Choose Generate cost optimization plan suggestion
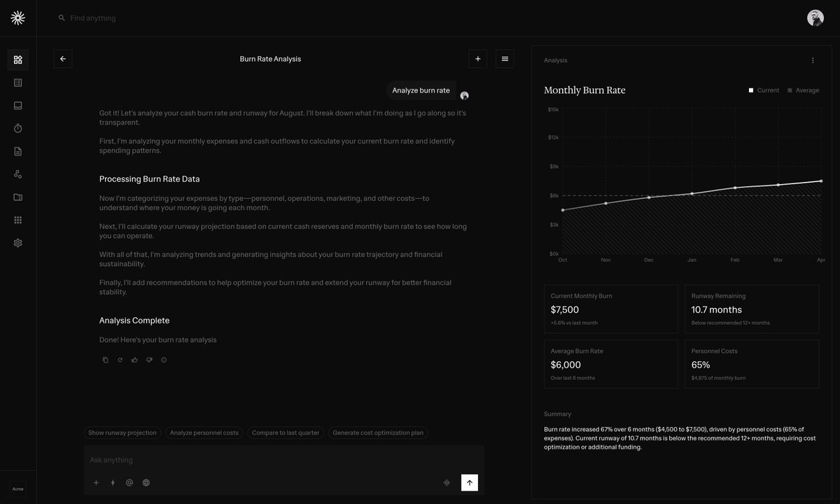 (x=378, y=433)
